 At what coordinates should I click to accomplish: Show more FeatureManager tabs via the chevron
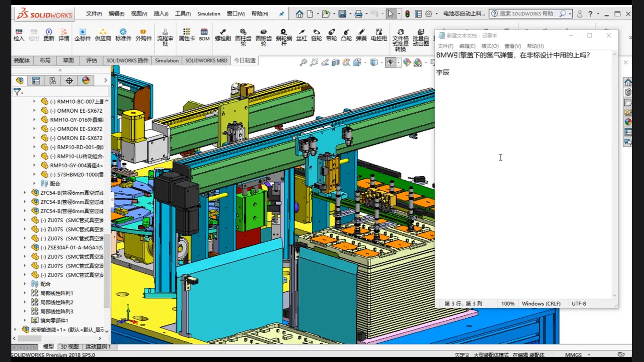coord(105,80)
